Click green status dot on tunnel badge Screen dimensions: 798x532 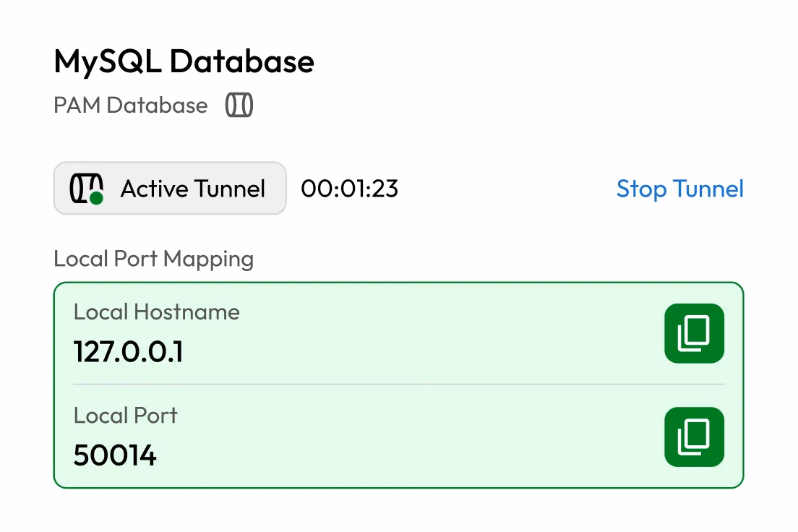click(x=96, y=197)
